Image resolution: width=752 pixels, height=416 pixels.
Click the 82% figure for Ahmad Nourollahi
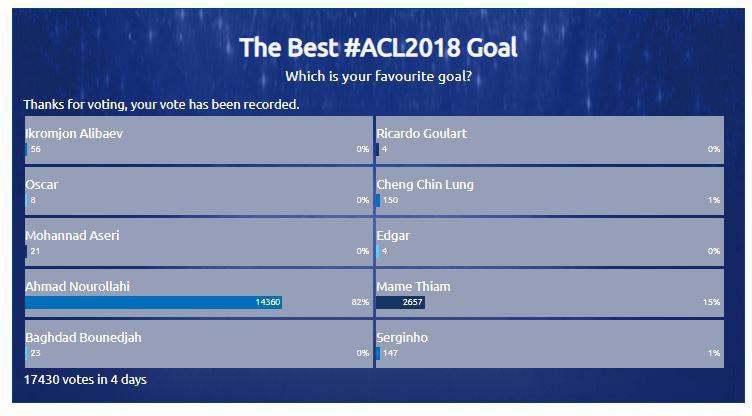(x=361, y=301)
